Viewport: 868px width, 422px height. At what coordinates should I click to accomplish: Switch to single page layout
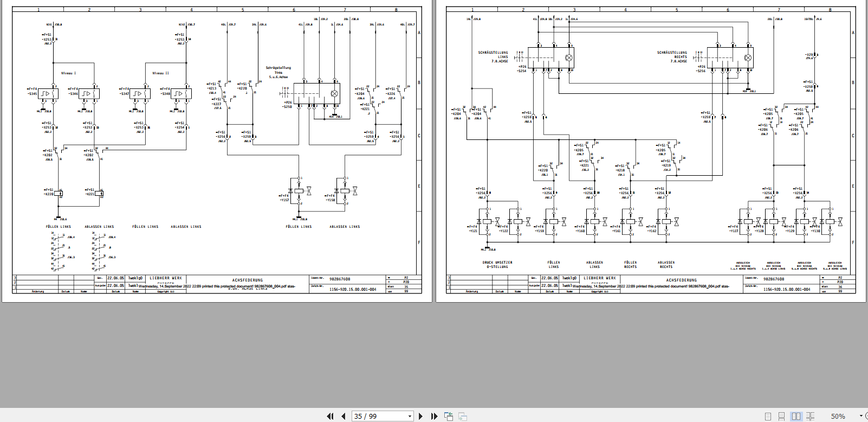(x=768, y=416)
